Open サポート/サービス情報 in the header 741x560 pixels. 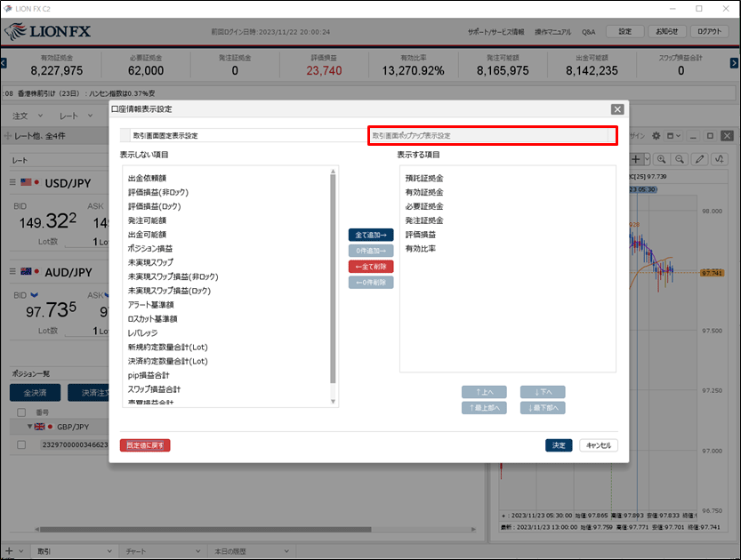(495, 32)
